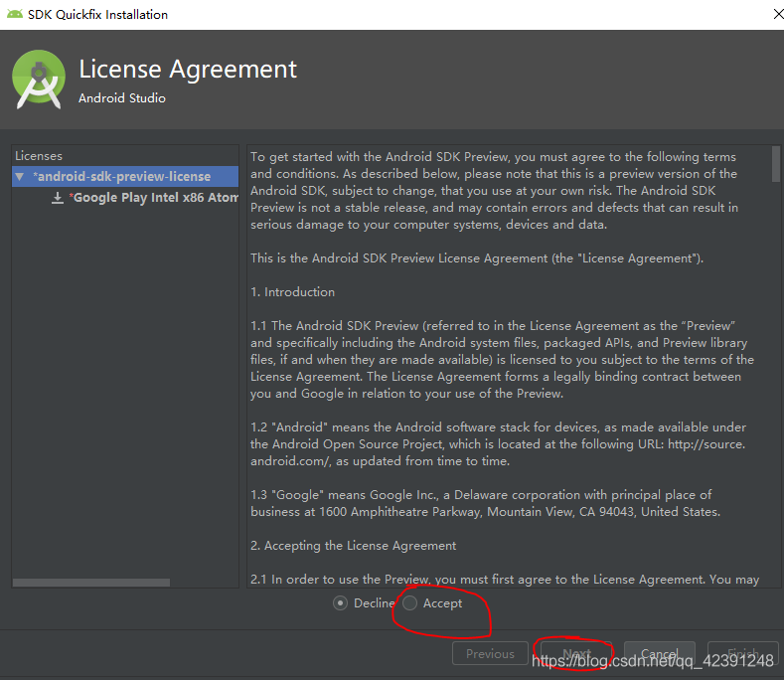Screen dimensions: 784x680
Task: Select the Decline radio button
Action: [341, 602]
